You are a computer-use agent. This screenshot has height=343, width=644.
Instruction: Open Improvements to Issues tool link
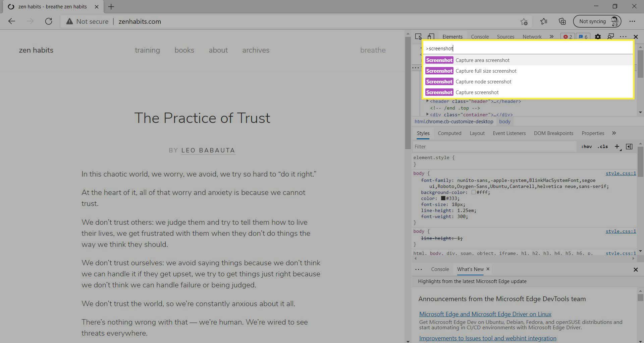tap(488, 338)
